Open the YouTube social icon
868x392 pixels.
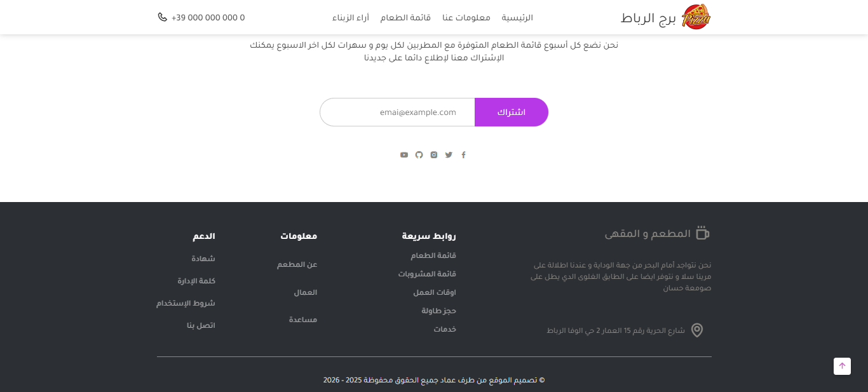[404, 154]
